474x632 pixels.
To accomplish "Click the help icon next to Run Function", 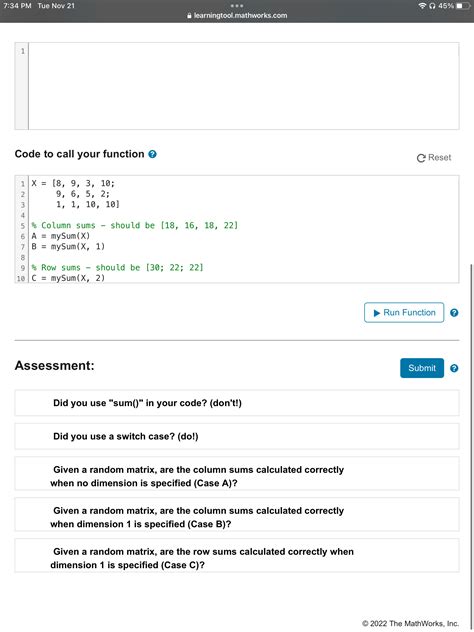I will [454, 313].
